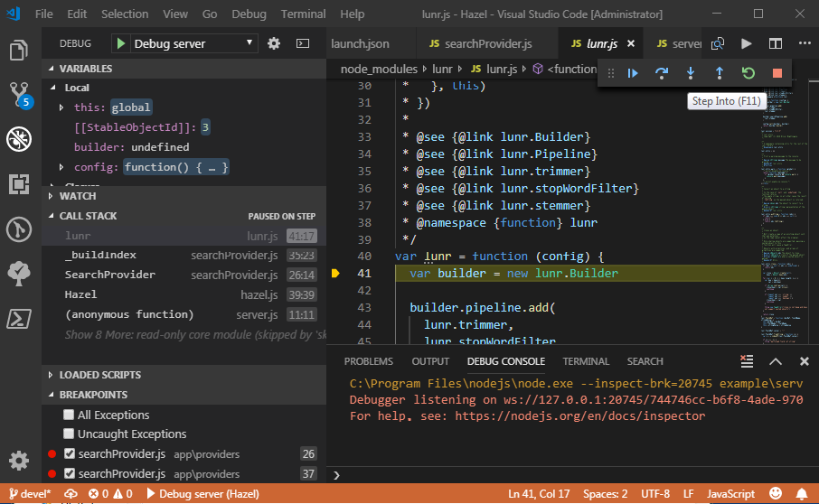819x504 pixels.
Task: Change language mode from JavaScript
Action: click(x=730, y=493)
